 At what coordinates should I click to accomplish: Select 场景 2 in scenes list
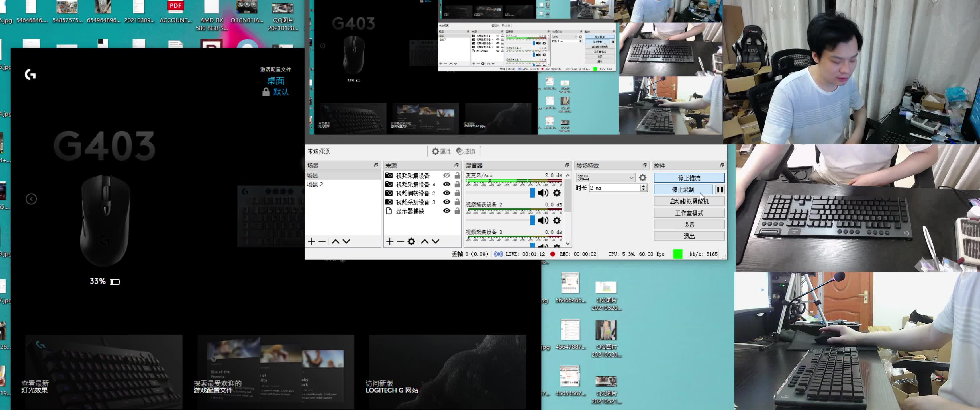315,184
